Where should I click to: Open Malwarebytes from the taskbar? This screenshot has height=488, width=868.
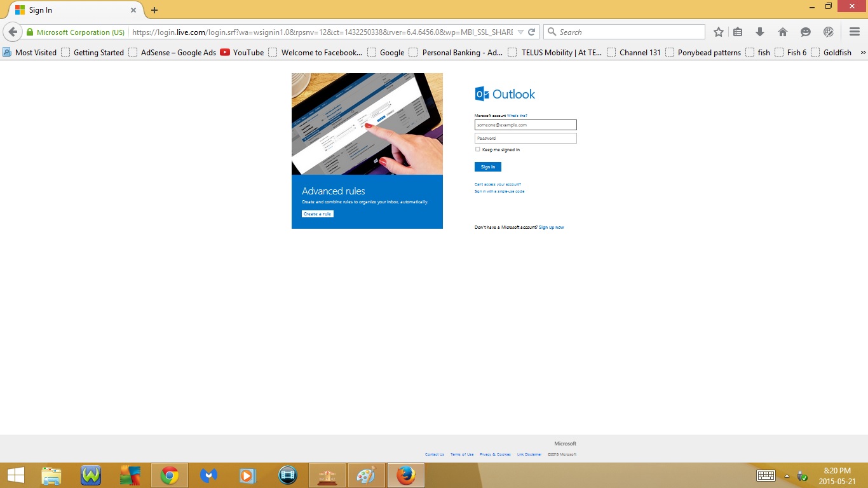[209, 475]
